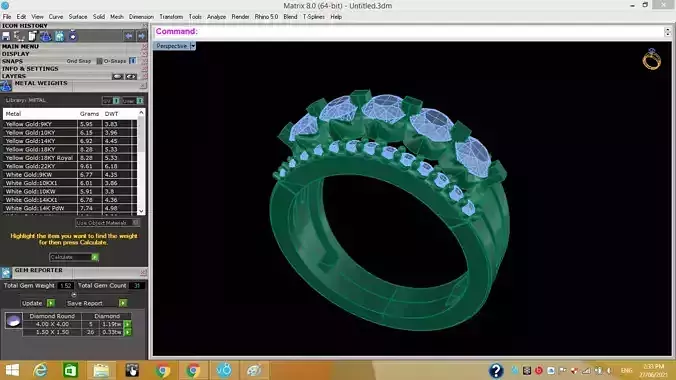Toggle the Grid Snap checkbox
Image resolution: width=676 pixels, height=380 pixels.
[x=99, y=61]
